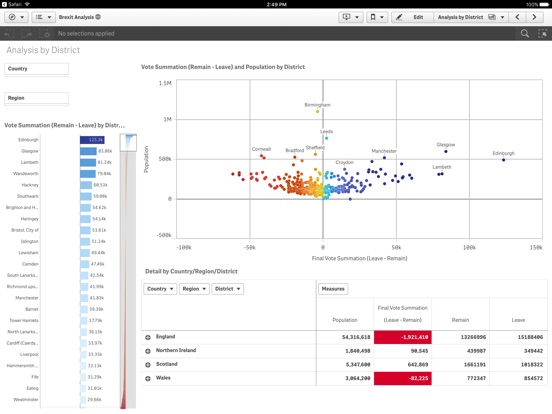Click the Hackney label in bar chart
Screen dimensions: 552x414
30,185
